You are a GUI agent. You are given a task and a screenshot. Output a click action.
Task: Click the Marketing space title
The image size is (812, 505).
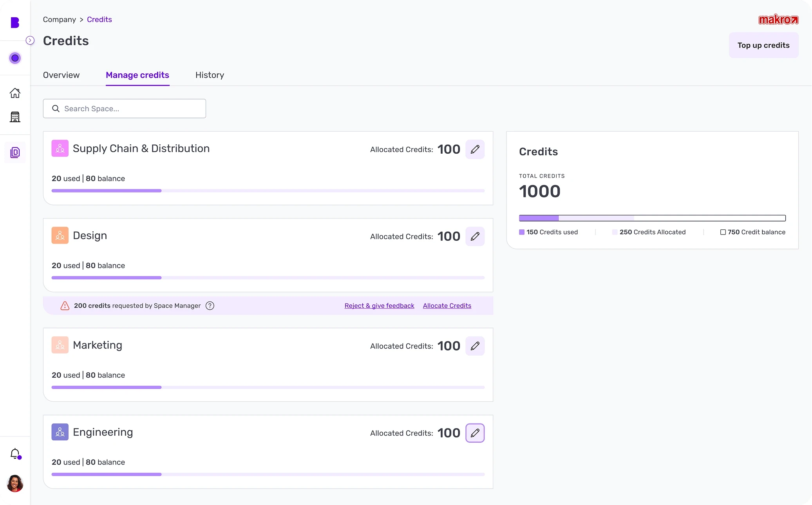tap(98, 345)
